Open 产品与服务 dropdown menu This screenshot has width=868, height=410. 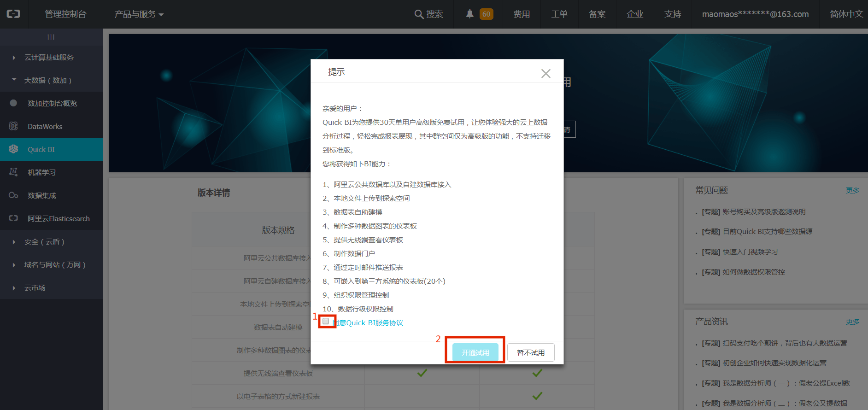[139, 14]
